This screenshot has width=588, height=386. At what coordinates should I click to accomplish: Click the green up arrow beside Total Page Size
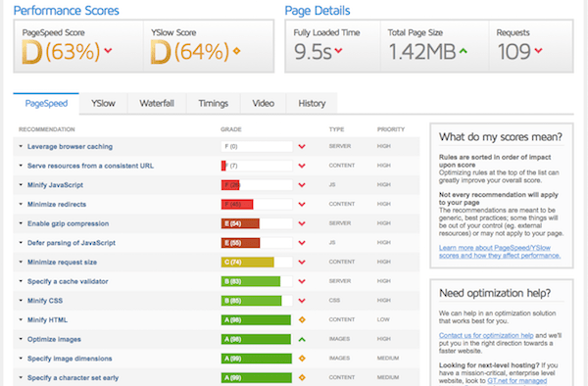[x=464, y=51]
